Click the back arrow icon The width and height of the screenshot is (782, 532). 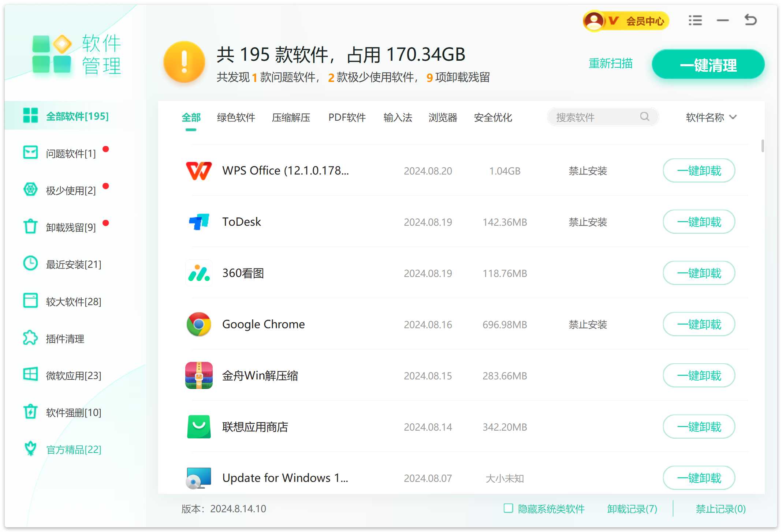point(751,20)
